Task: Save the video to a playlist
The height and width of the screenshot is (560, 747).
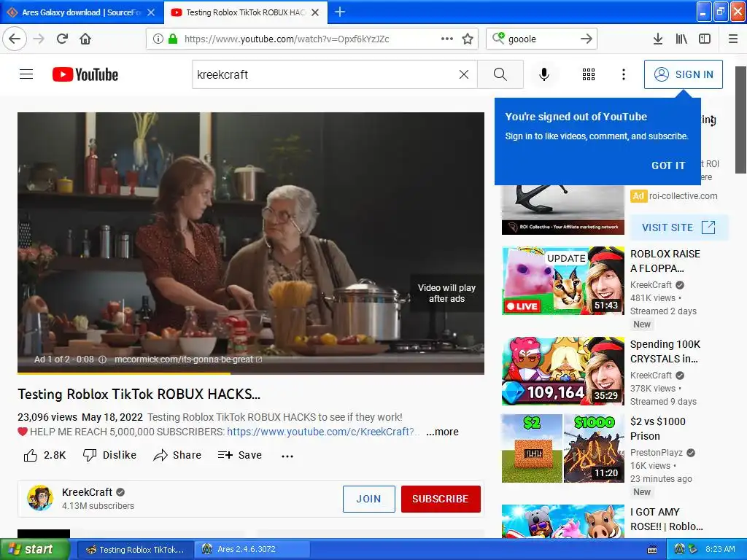Action: click(239, 455)
